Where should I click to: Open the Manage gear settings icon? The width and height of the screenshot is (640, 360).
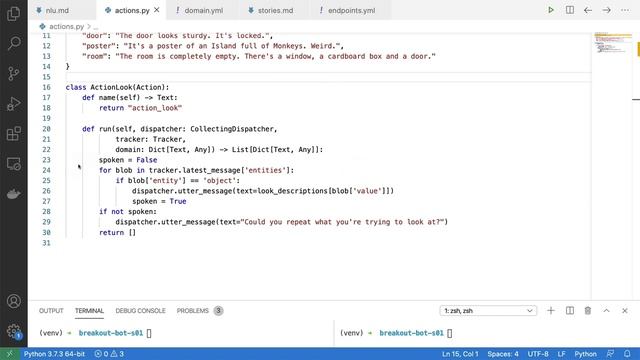13,331
